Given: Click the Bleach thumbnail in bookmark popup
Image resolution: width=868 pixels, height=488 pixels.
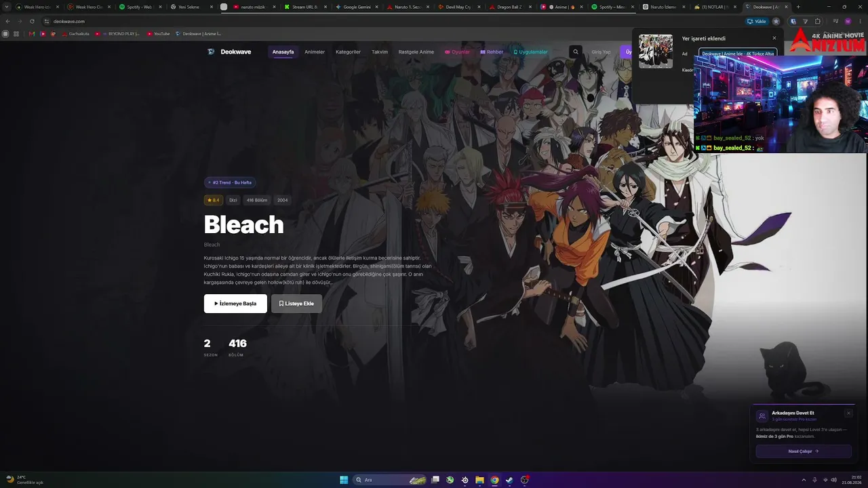Looking at the screenshot, I should pyautogui.click(x=656, y=52).
